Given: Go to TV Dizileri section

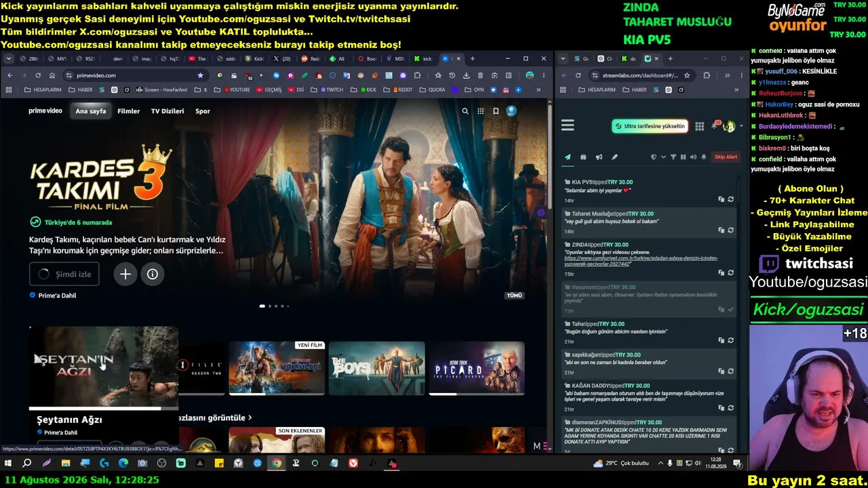Looking at the screenshot, I should tap(167, 111).
